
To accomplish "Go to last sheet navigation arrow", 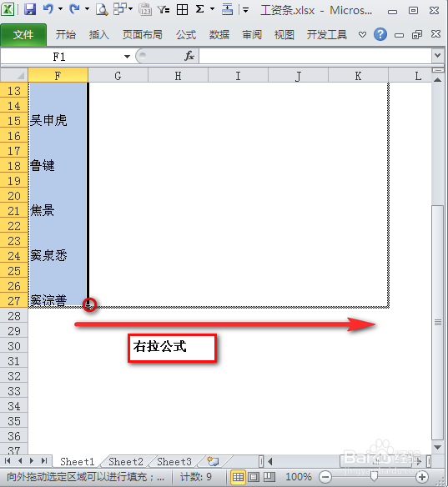I will pyautogui.click(x=44, y=460).
